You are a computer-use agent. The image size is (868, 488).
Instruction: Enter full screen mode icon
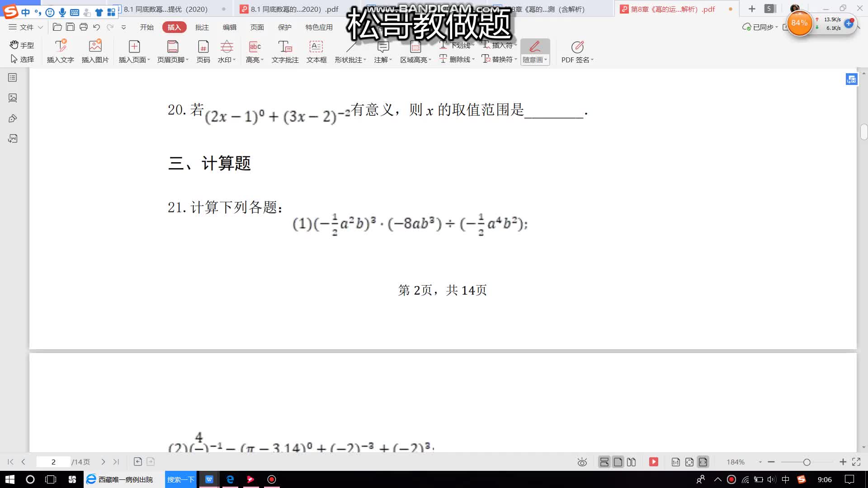(x=856, y=462)
